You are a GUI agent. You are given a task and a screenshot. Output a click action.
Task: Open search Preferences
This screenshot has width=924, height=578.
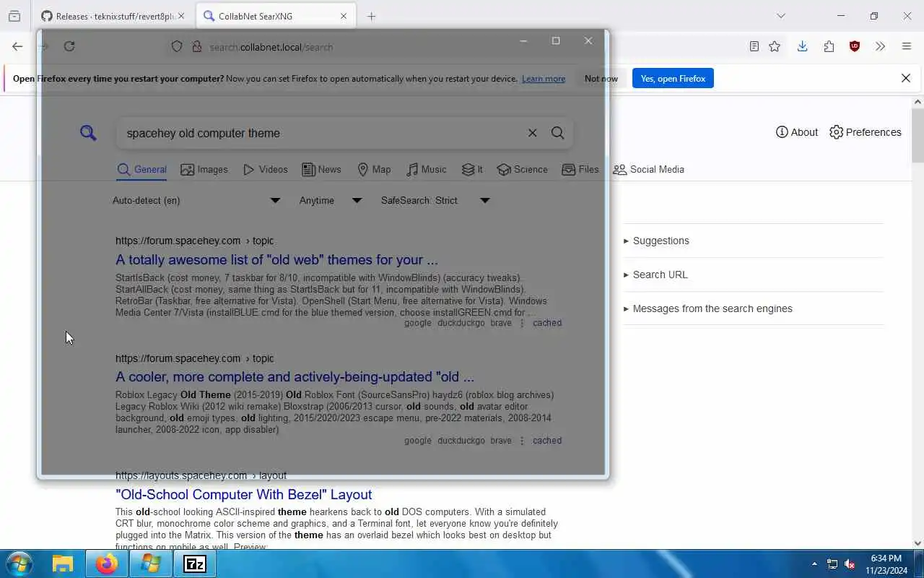pos(866,132)
